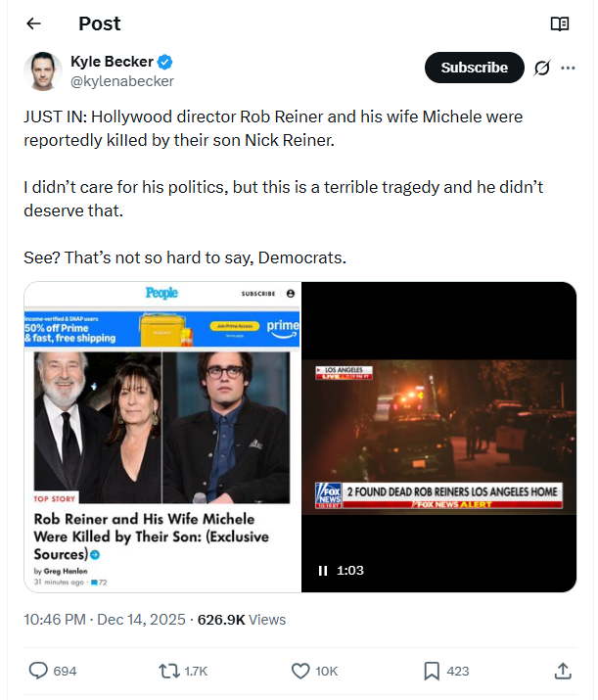Open reader view book icon
Viewport: 598px width, 700px height.
[x=560, y=23]
